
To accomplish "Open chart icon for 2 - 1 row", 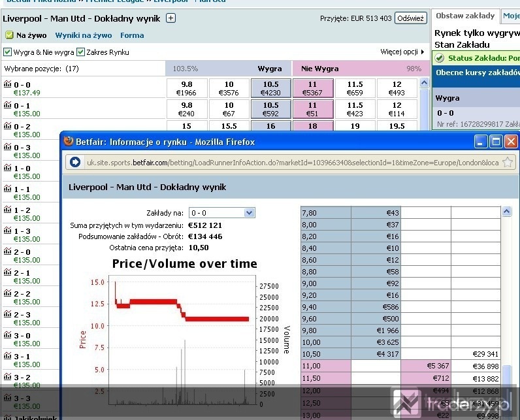I will pyautogui.click(x=7, y=272).
